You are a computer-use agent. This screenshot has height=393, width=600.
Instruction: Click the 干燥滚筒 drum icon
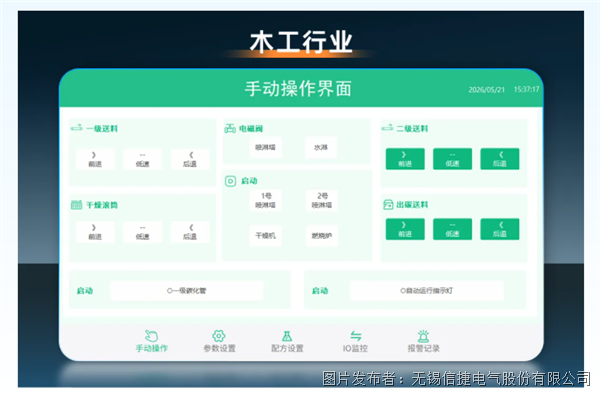pyautogui.click(x=77, y=205)
